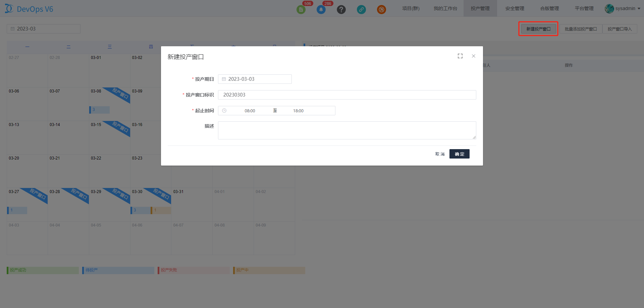This screenshot has width=644, height=308.
Task: Switch to 我的工作台 menu
Action: [445, 9]
